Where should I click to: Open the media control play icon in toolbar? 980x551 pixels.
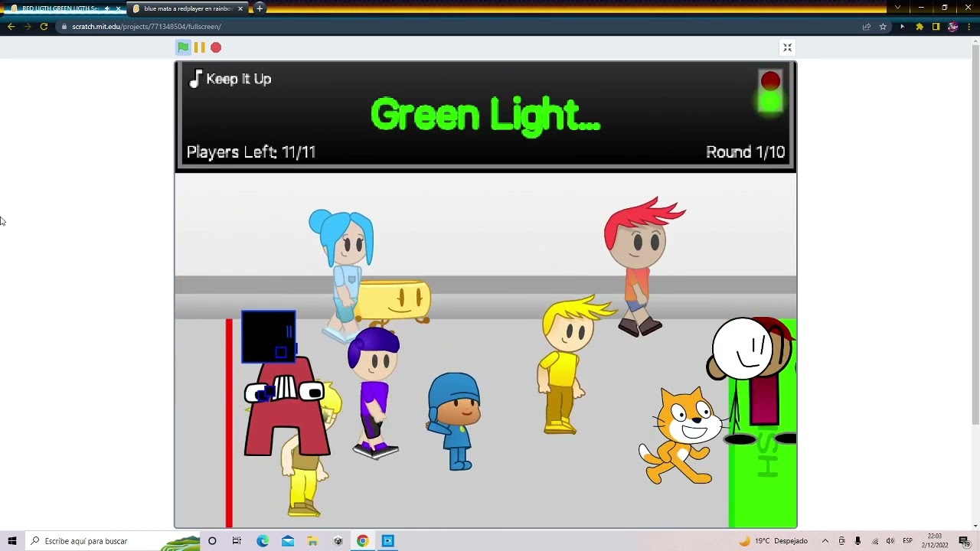pyautogui.click(x=902, y=27)
